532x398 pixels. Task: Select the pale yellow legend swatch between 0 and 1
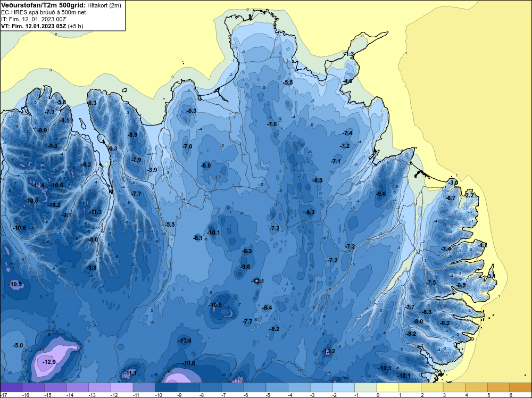pyautogui.click(x=388, y=387)
